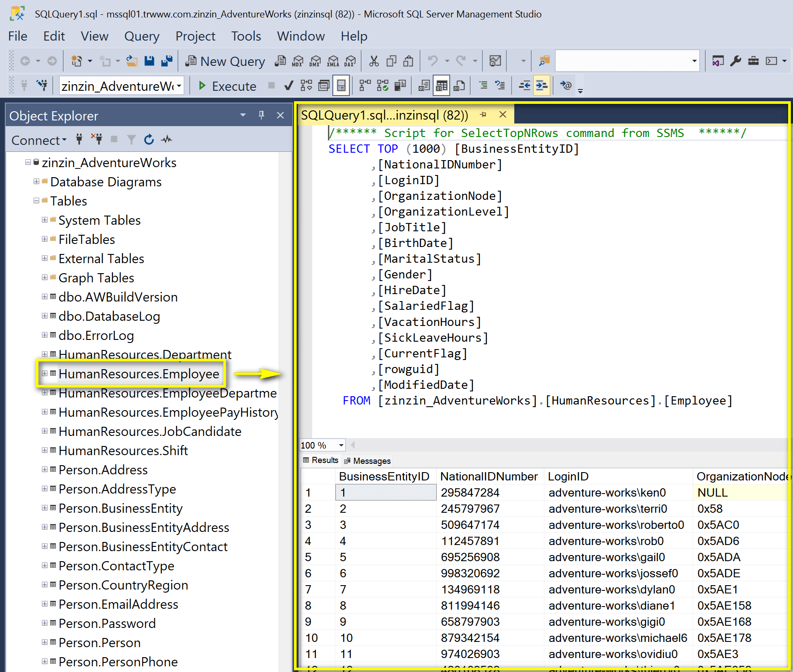793x672 pixels.
Task: Close the SQLQuery1.sql tab
Action: coord(502,114)
